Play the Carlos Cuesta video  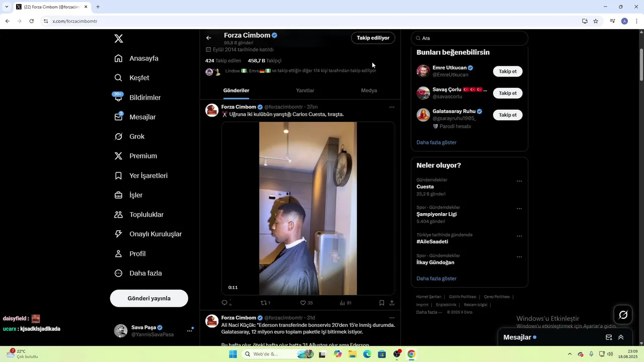click(308, 208)
